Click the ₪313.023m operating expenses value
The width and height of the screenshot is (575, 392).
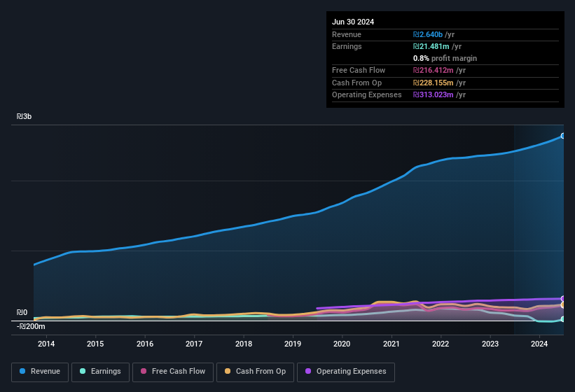(x=433, y=95)
